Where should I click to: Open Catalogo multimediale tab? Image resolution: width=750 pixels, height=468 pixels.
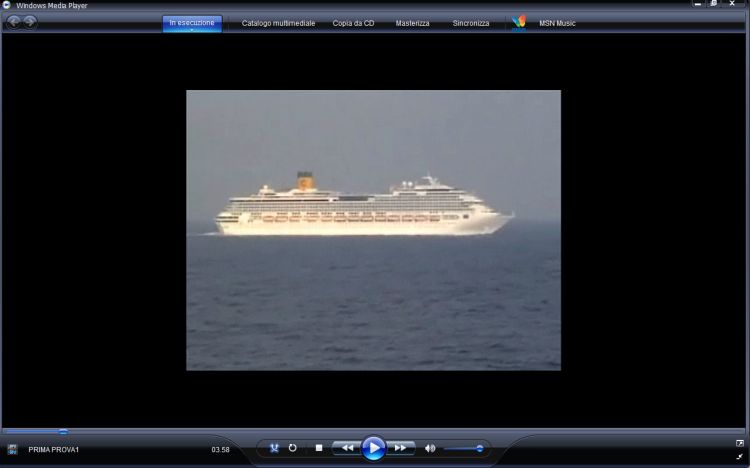pyautogui.click(x=278, y=23)
